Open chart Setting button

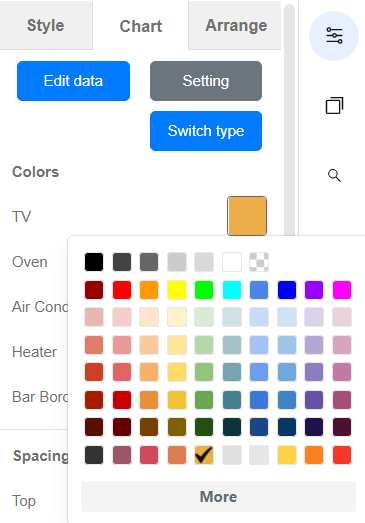(x=206, y=81)
